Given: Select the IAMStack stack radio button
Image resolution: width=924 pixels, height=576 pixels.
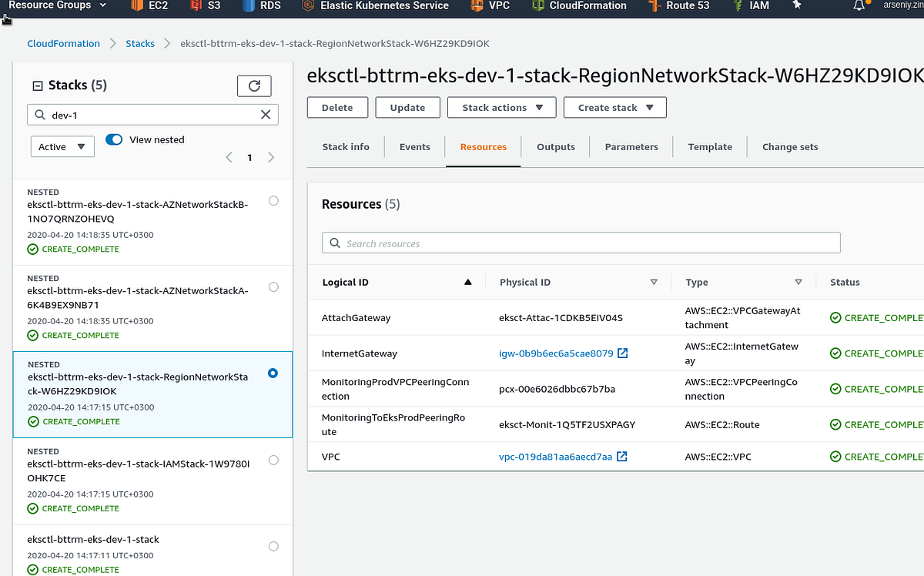Looking at the screenshot, I should tap(273, 460).
